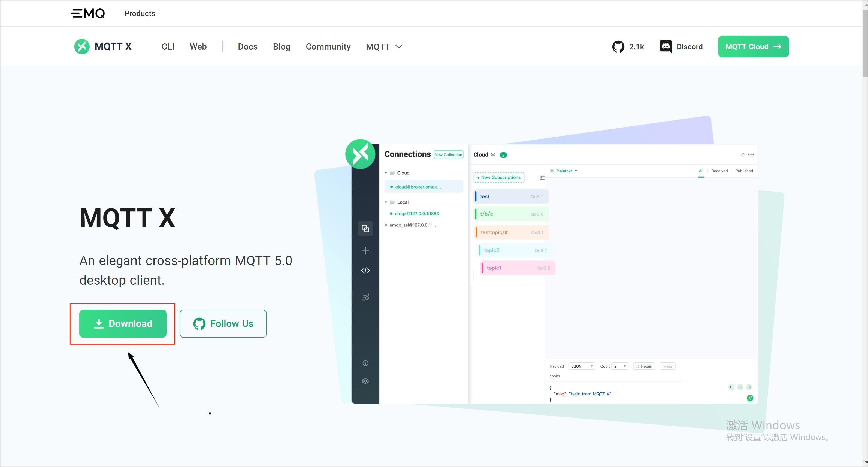The height and width of the screenshot is (467, 868).
Task: Click the help question mark icon
Action: (x=552, y=171)
